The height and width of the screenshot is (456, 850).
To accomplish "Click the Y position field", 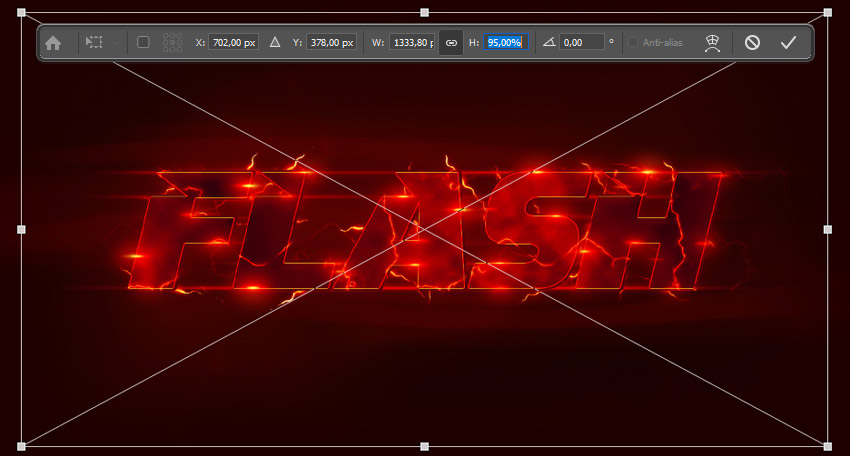I will click(x=331, y=42).
